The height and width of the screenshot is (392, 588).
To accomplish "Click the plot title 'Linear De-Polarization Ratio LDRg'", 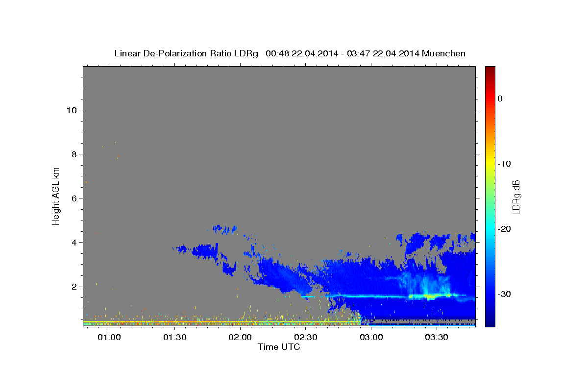I will point(186,53).
